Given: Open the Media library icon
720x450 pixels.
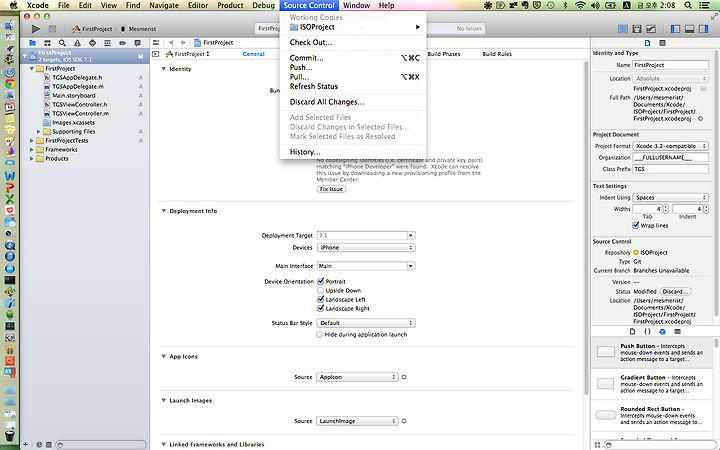Looking at the screenshot, I should [x=677, y=331].
